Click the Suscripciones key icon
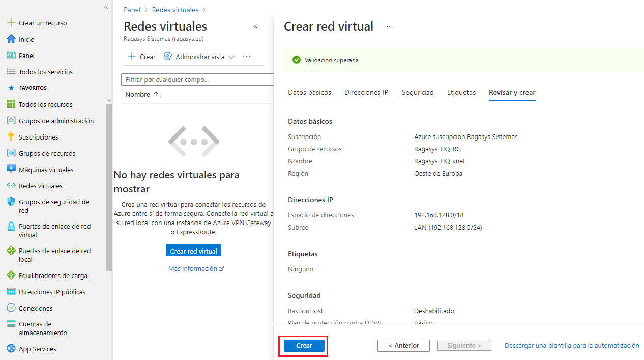 click(x=11, y=137)
